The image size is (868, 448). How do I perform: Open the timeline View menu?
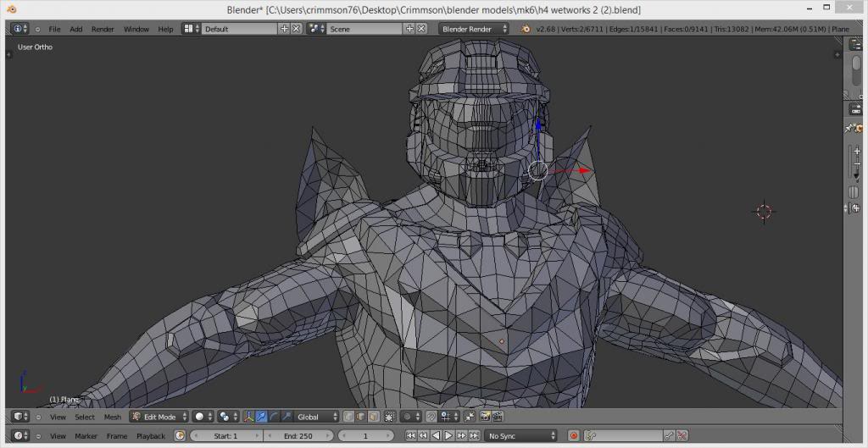click(58, 436)
